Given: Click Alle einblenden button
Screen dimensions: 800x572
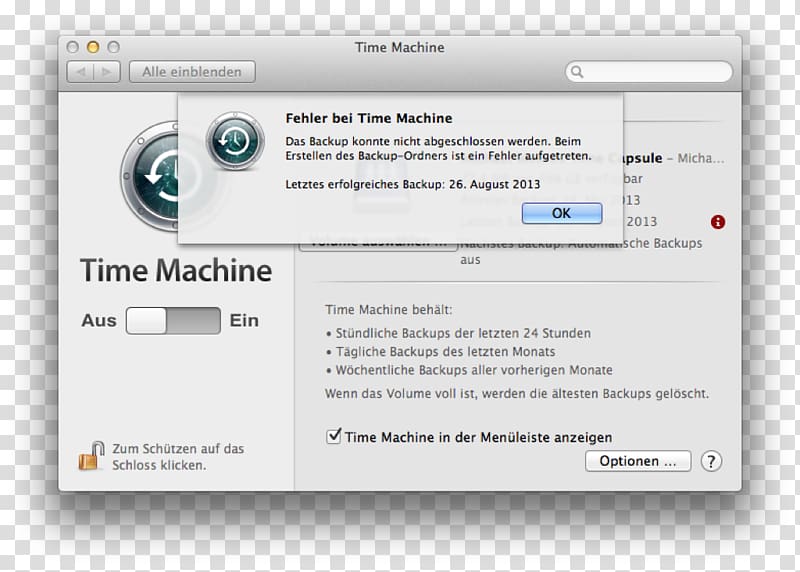Looking at the screenshot, I should coord(192,72).
